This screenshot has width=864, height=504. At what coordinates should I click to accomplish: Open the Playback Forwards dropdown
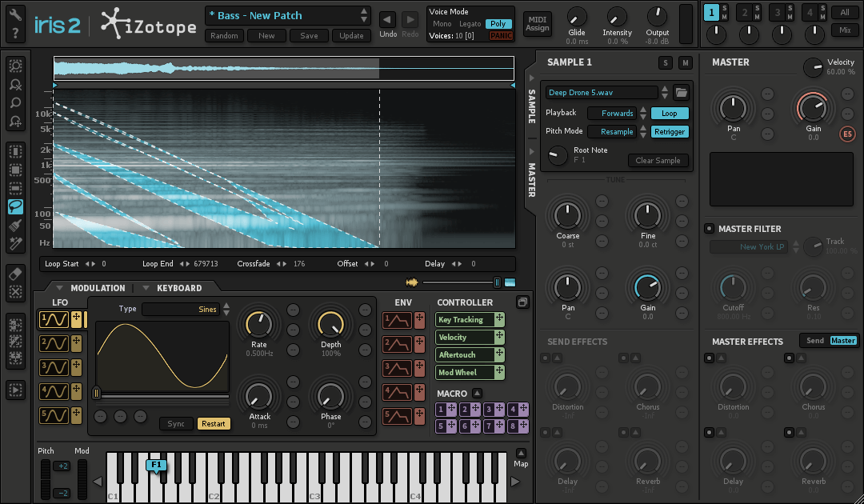tap(612, 114)
